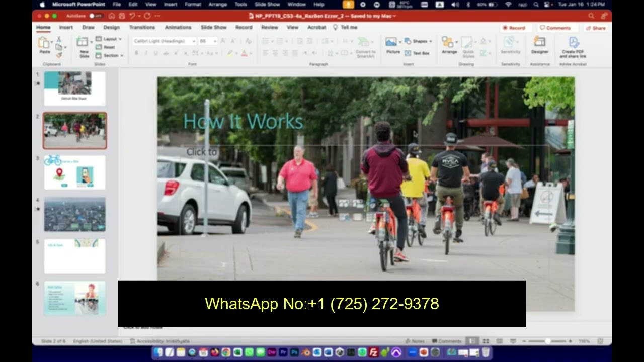Image resolution: width=644 pixels, height=362 pixels.
Task: Adjust the zoom slider
Action: pyautogui.click(x=547, y=341)
